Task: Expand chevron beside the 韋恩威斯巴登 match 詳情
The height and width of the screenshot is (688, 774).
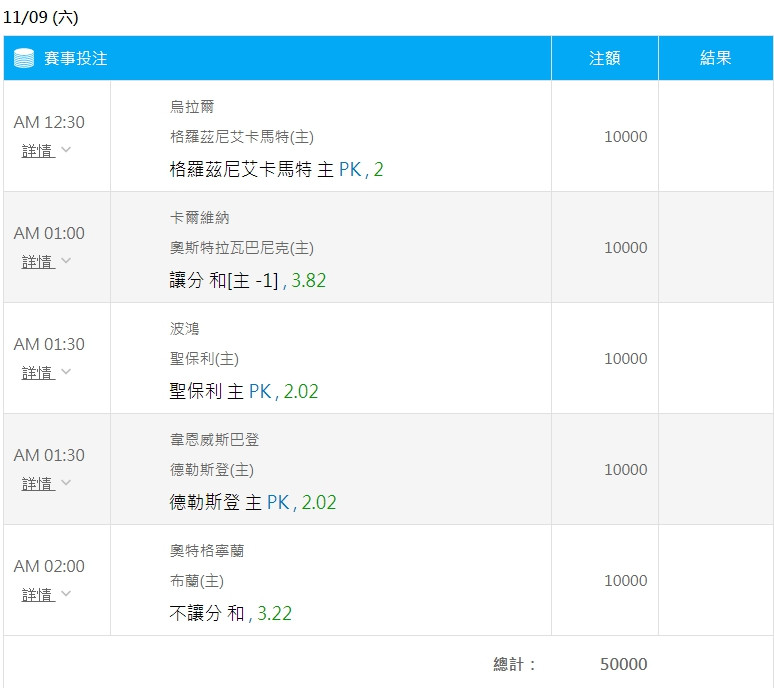Action: (x=66, y=483)
